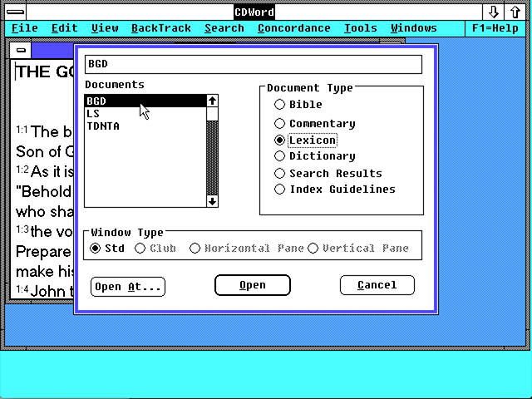Maximize CDWord with the up arrow
The width and height of the screenshot is (532, 399).
[x=515, y=12]
